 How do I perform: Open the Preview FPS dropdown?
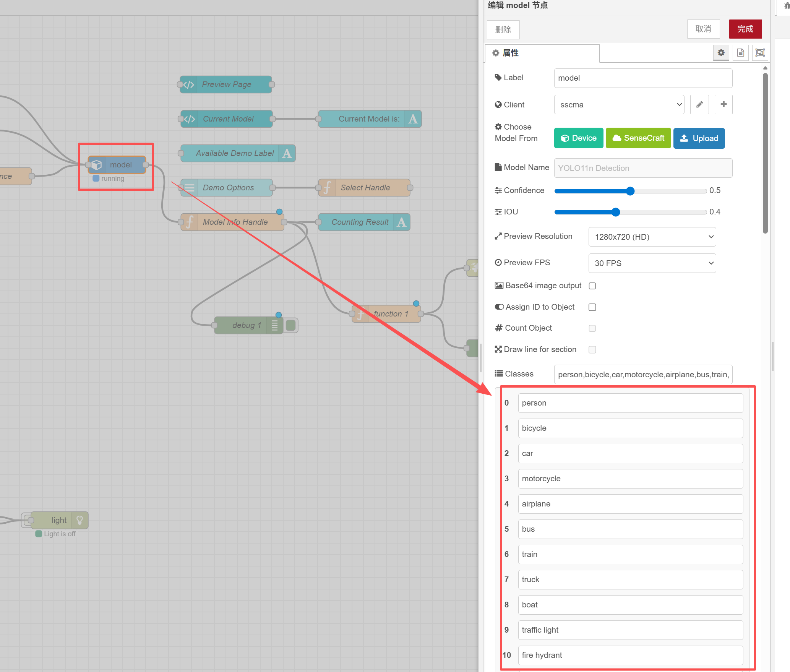coord(652,263)
